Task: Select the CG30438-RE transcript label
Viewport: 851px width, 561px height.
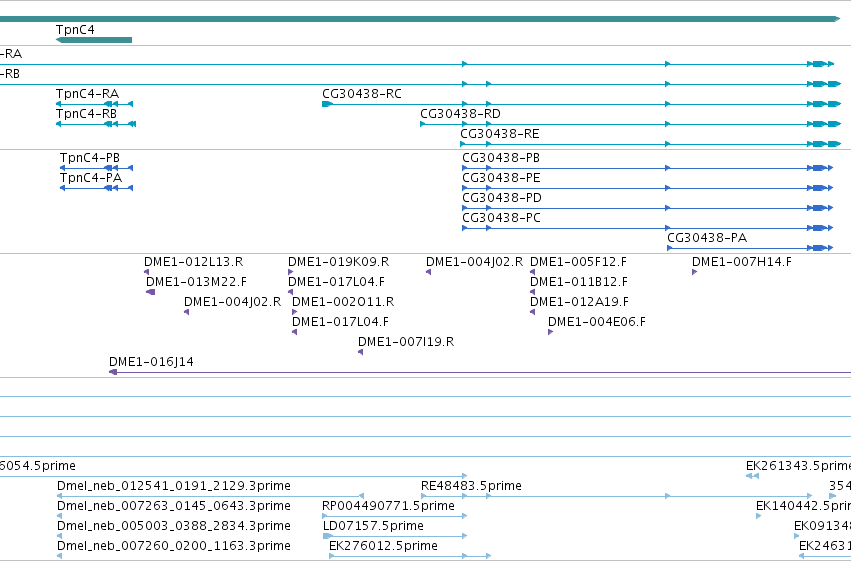Action: 500,134
